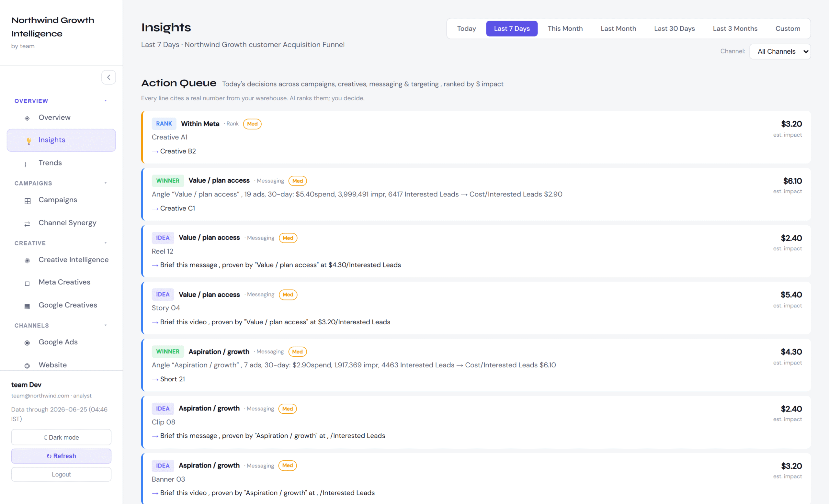The image size is (829, 504).
Task: Click the "Story 04" text
Action: pyautogui.click(x=166, y=308)
